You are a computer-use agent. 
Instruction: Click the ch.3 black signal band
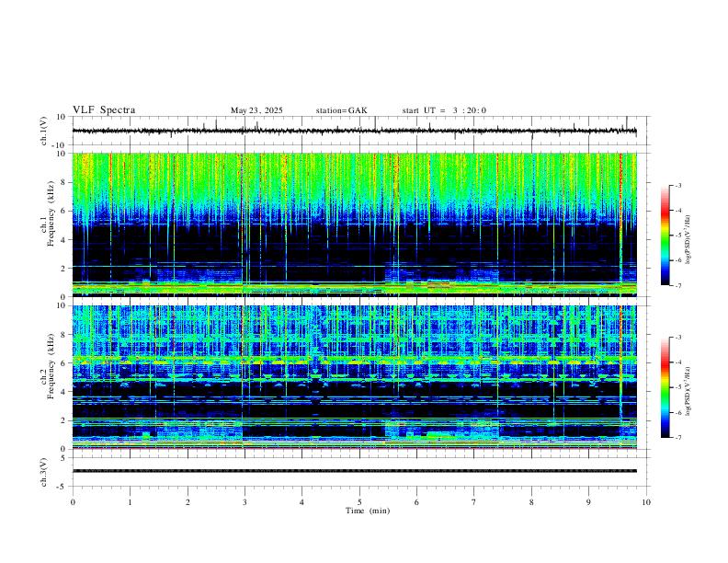tap(354, 471)
